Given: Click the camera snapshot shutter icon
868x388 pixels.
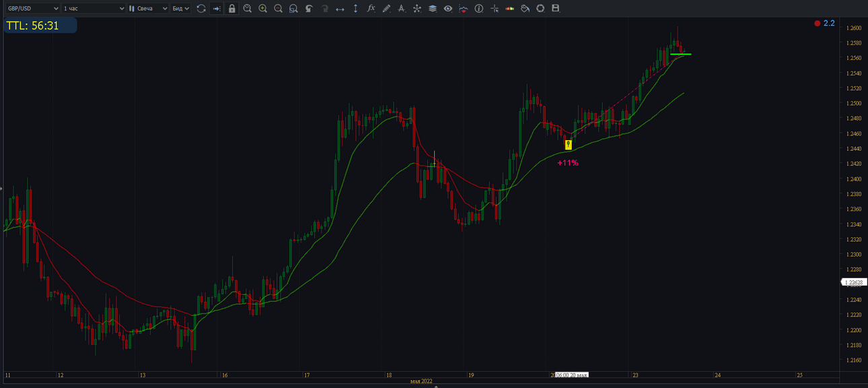Looking at the screenshot, I should coord(540,9).
